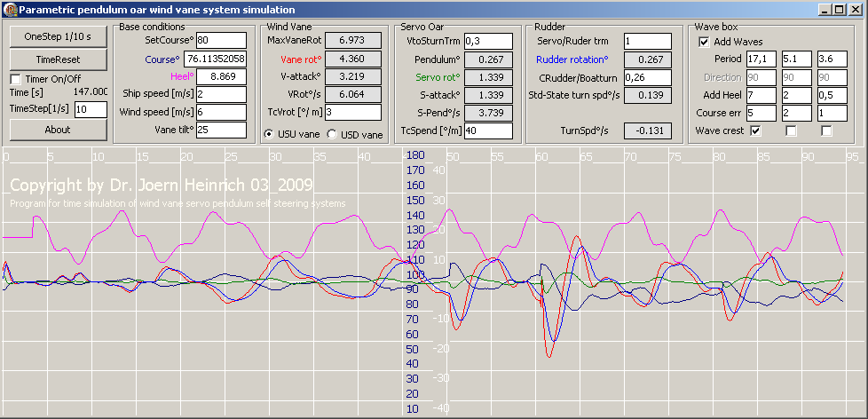Edit the SetCourse° field

(221, 41)
